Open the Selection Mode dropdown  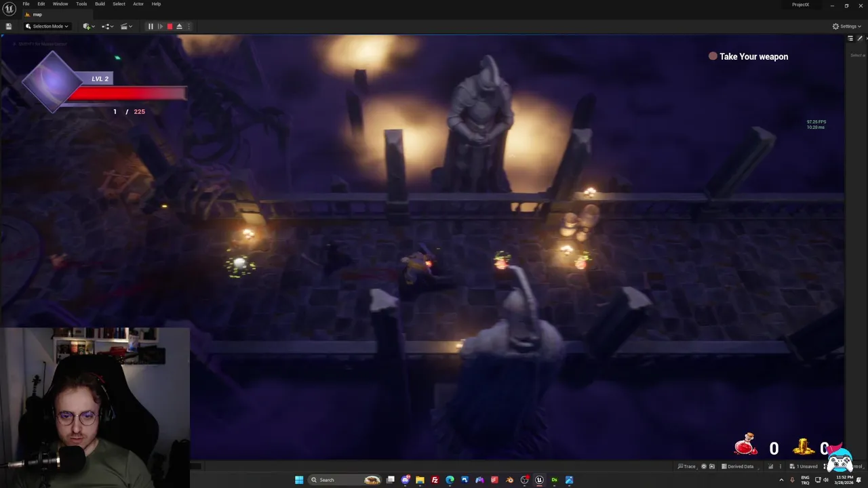[47, 26]
